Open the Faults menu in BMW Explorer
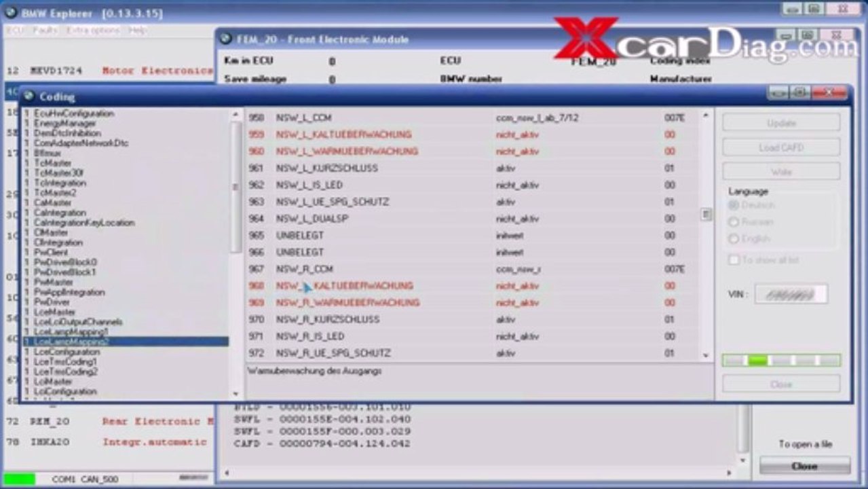 45,31
